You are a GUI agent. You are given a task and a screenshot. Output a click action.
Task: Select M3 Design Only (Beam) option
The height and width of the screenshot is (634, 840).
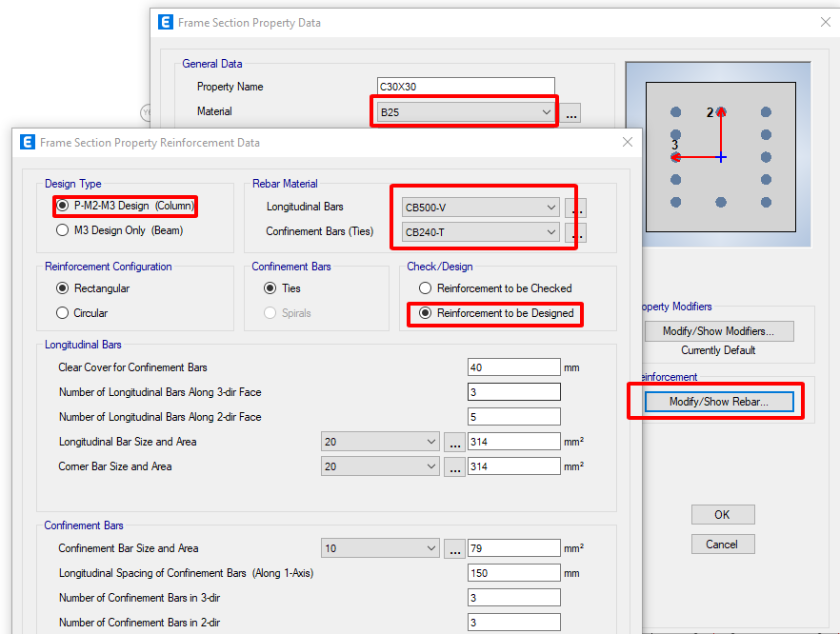click(63, 230)
